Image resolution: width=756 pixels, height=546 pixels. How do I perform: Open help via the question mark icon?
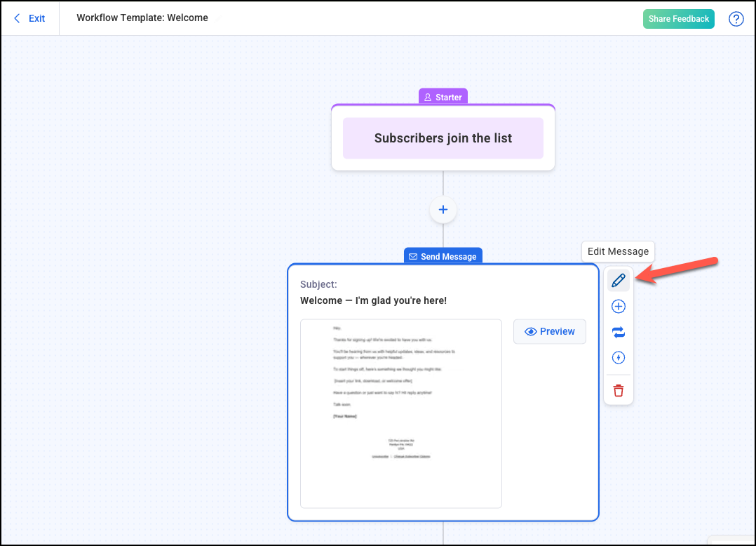pyautogui.click(x=736, y=19)
